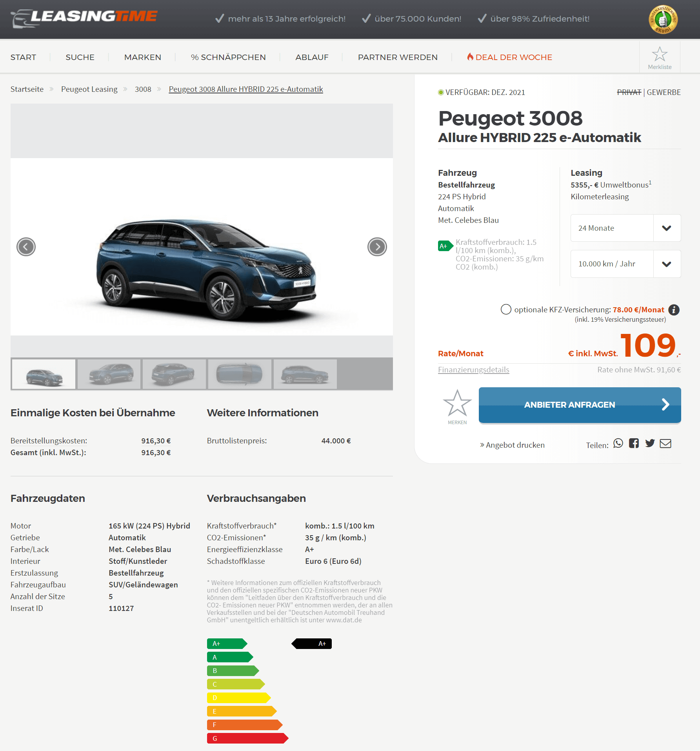Click Peugeot 3008 Allure HYBRID breadcrumb link
Viewport: 700px width, 751px height.
coord(246,89)
